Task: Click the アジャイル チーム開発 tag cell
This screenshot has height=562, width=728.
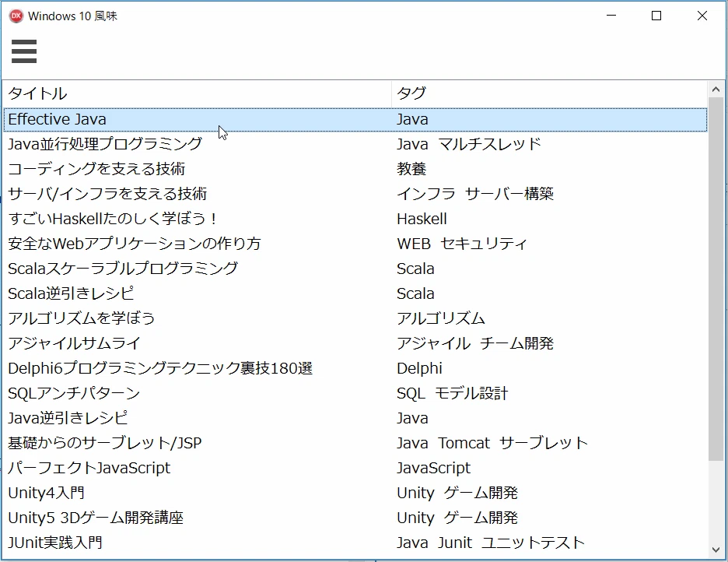Action: tap(475, 343)
